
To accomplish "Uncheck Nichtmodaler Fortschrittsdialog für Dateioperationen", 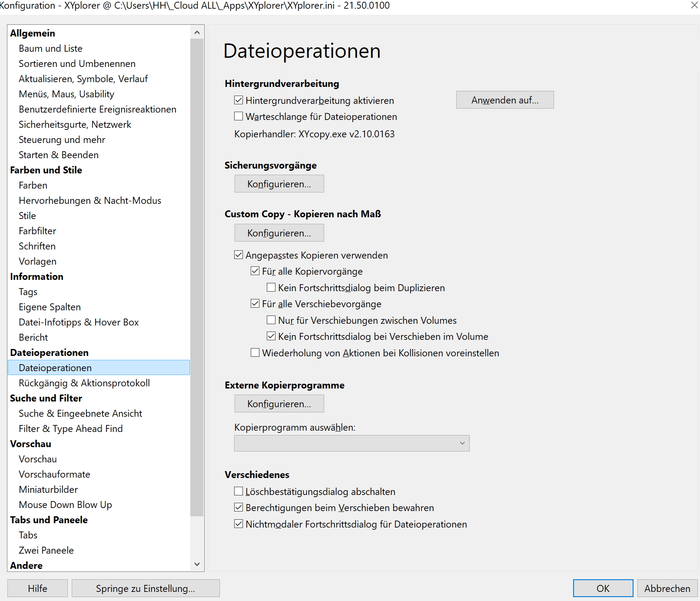I will pyautogui.click(x=239, y=524).
